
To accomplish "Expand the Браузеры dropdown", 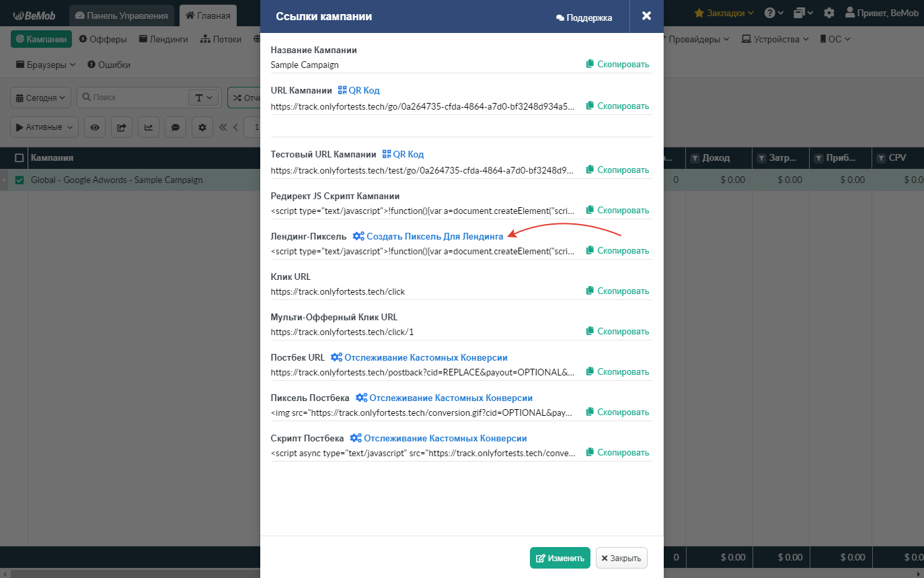I will pos(46,65).
